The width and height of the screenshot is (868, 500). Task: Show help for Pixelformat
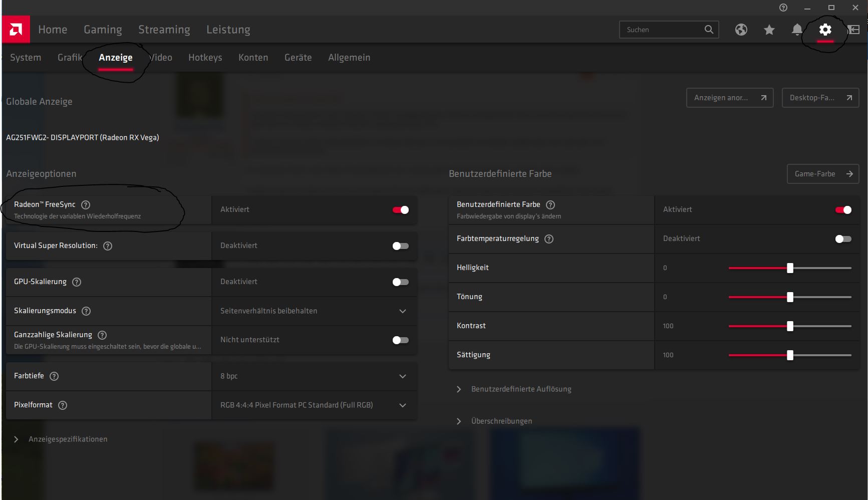[x=63, y=405]
